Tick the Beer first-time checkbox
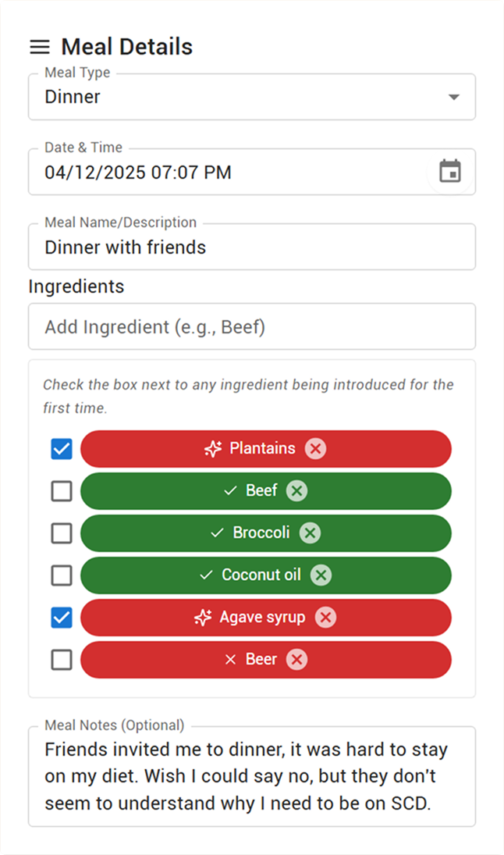The image size is (504, 855). coord(62,659)
